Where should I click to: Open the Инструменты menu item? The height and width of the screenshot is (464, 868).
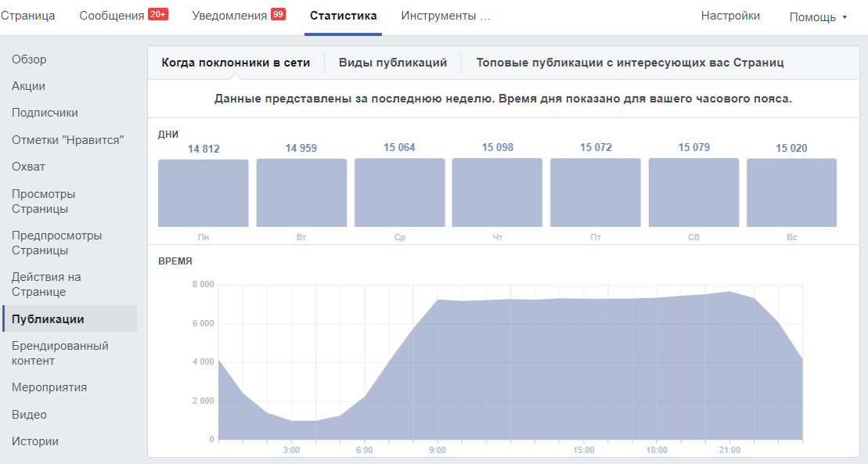click(445, 13)
